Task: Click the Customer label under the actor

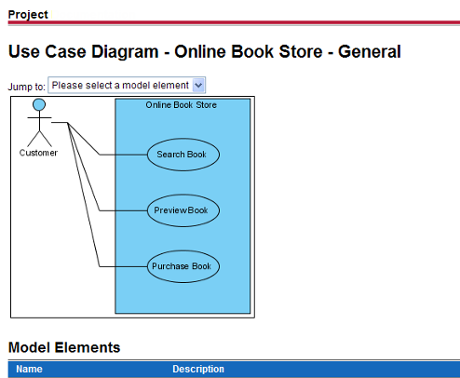Action: 38,153
